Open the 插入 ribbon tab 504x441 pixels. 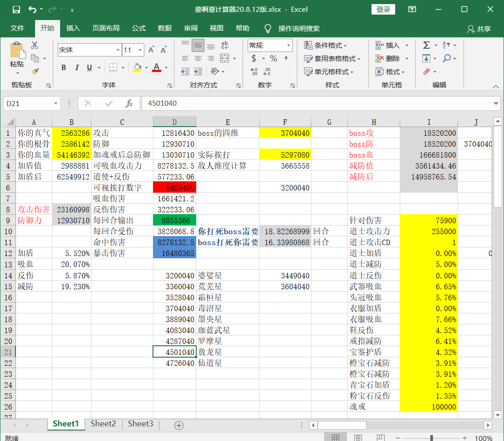(x=73, y=28)
